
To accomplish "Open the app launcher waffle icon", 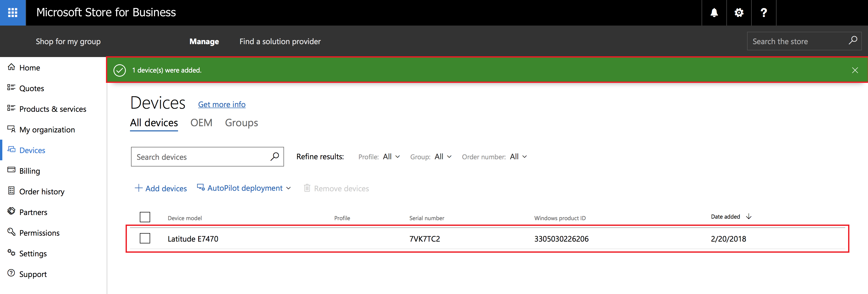I will pos(12,12).
